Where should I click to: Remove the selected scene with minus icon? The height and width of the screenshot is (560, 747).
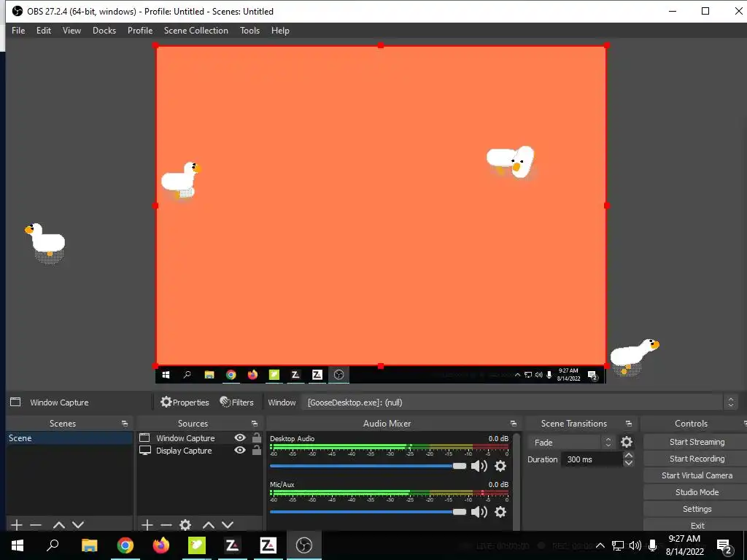(x=36, y=525)
